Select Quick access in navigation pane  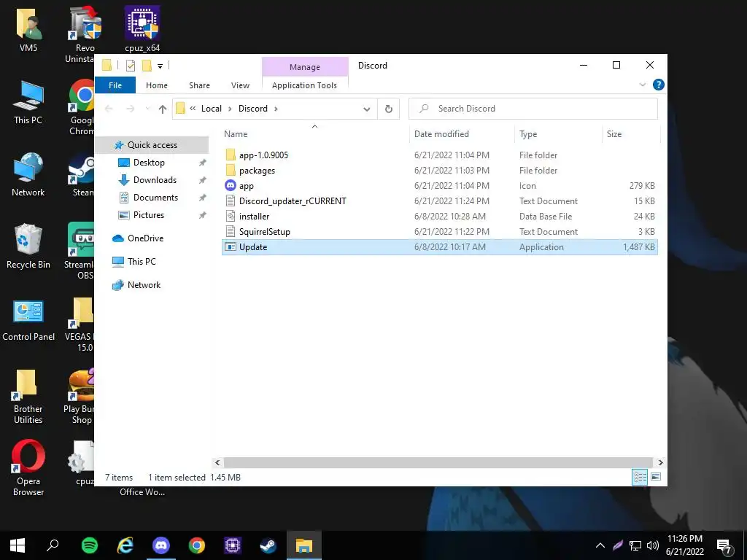coord(152,145)
